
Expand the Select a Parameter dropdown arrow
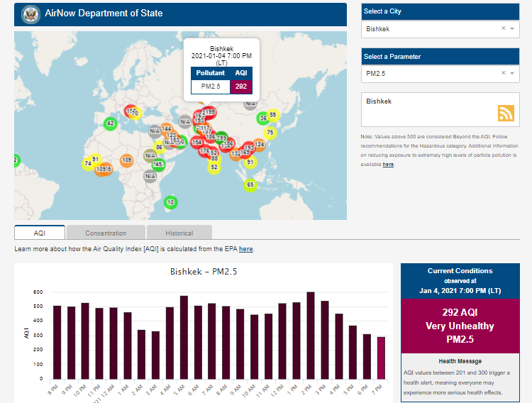[512, 73]
